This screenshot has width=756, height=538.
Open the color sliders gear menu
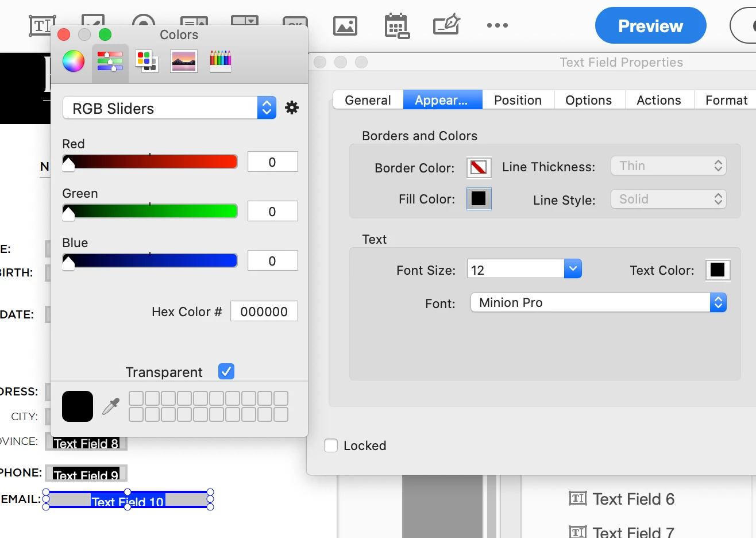click(x=292, y=107)
